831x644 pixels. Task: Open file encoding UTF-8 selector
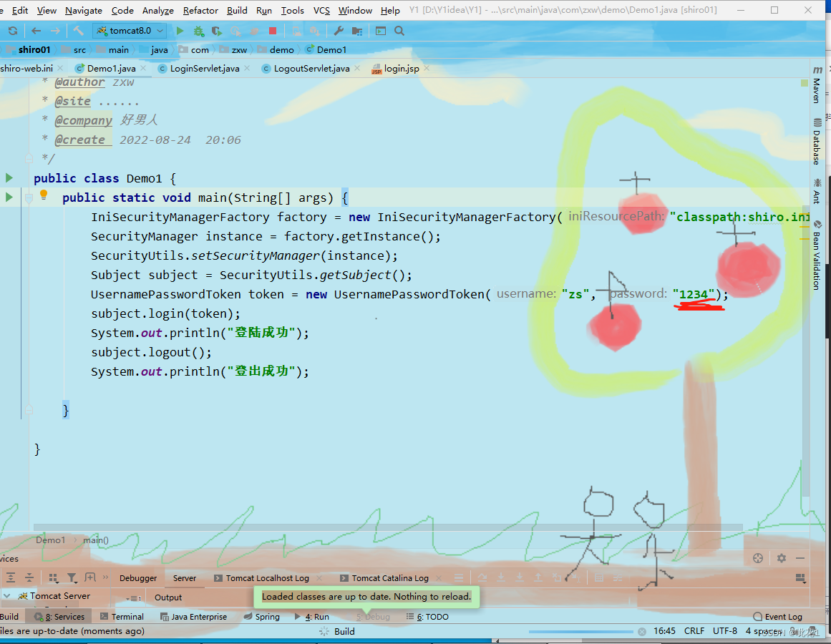(725, 630)
